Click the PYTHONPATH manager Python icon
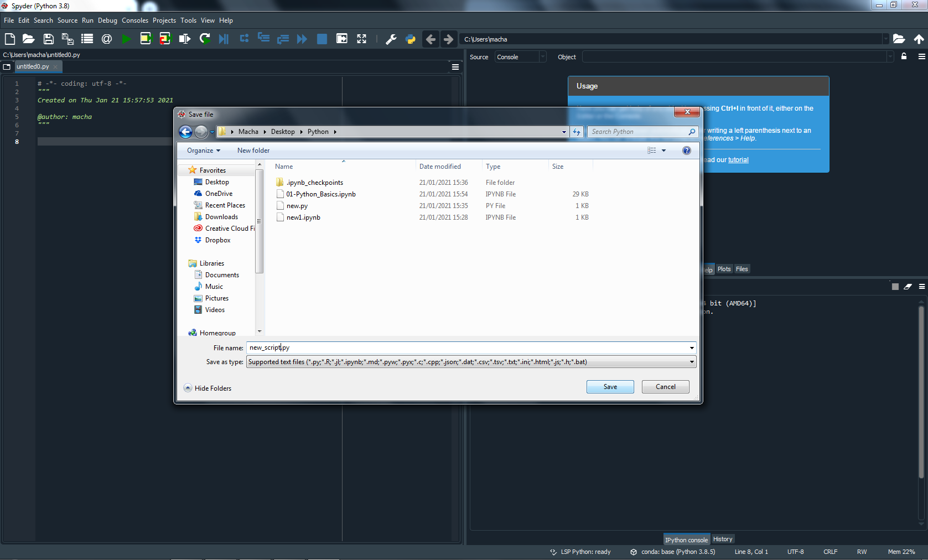928x560 pixels. (x=410, y=39)
